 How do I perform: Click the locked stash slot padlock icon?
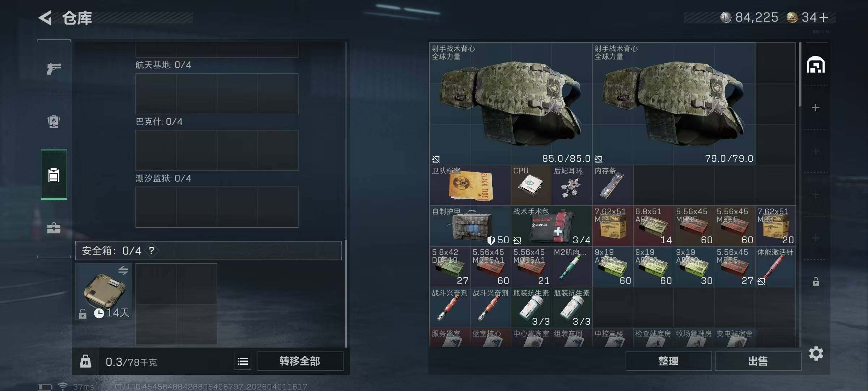coord(816,281)
